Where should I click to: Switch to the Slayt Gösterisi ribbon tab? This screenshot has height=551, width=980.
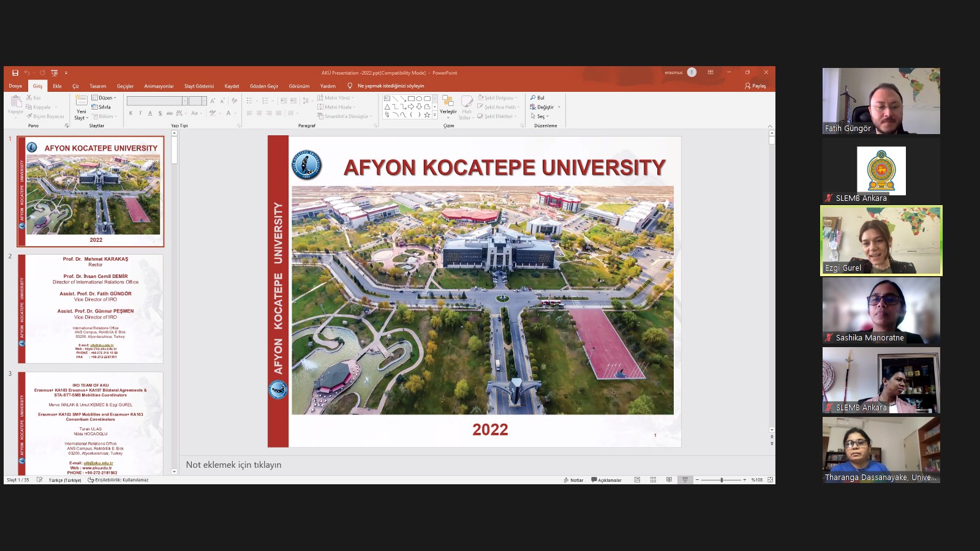pyautogui.click(x=199, y=86)
